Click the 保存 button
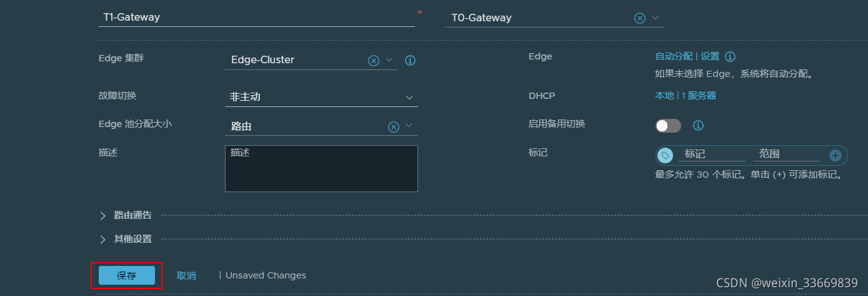Image resolution: width=868 pixels, height=296 pixels. 126,275
